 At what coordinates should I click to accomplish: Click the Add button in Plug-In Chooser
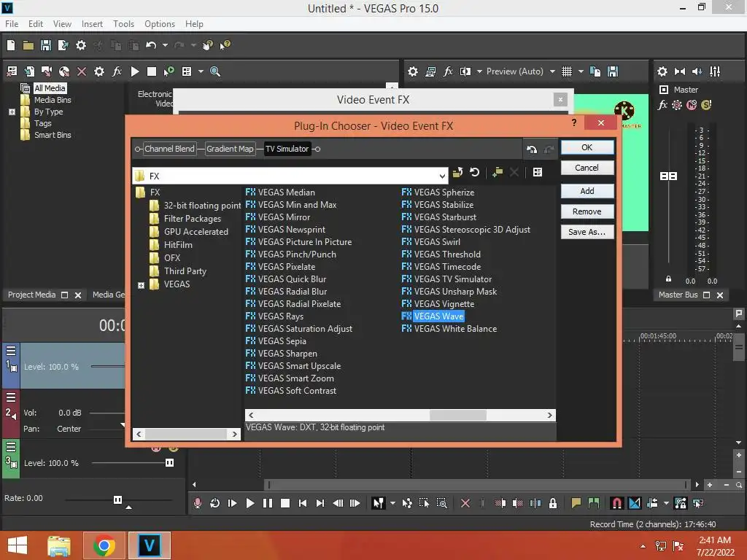[x=587, y=191]
